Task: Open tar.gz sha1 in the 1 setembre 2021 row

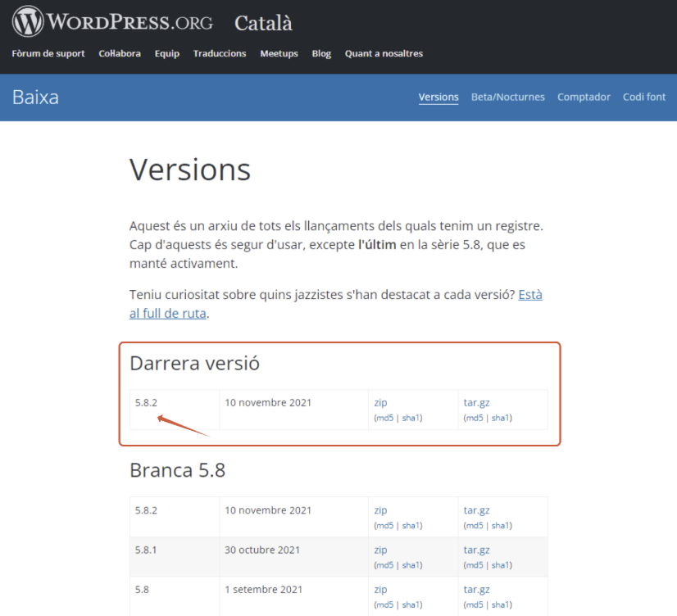Action: (501, 605)
